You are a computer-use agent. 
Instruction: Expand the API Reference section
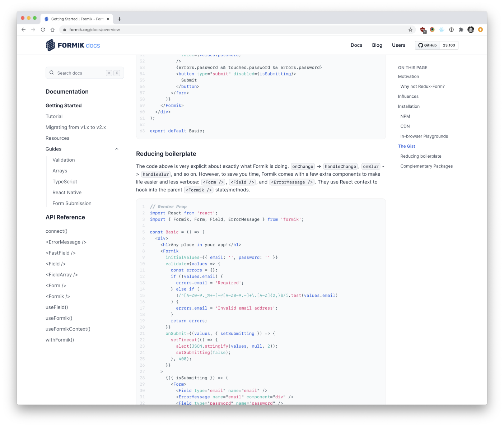[x=65, y=217]
